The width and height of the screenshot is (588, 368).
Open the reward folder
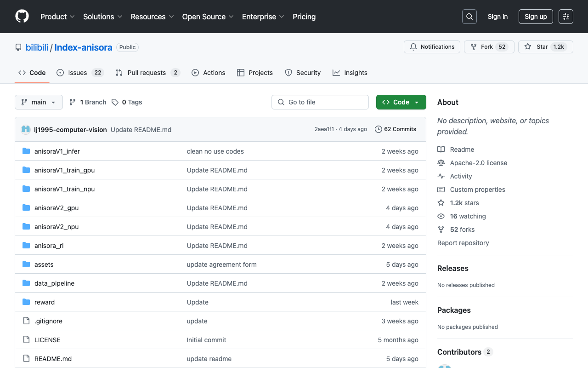tap(45, 302)
